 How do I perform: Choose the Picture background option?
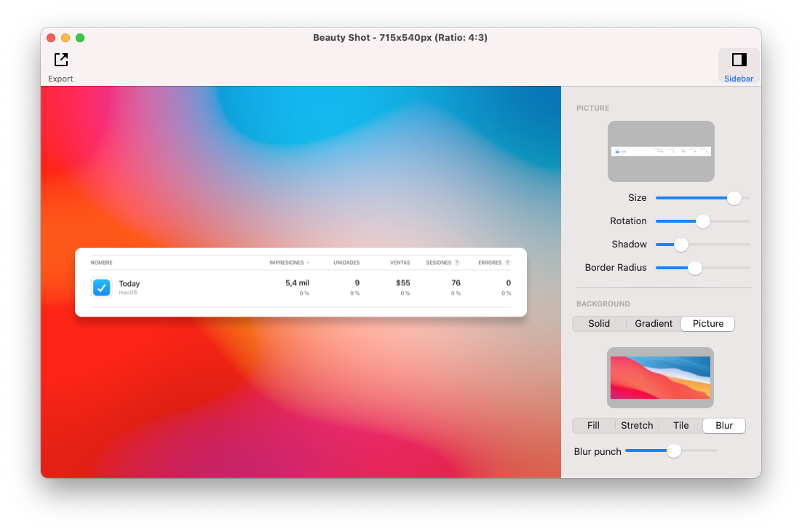click(708, 323)
